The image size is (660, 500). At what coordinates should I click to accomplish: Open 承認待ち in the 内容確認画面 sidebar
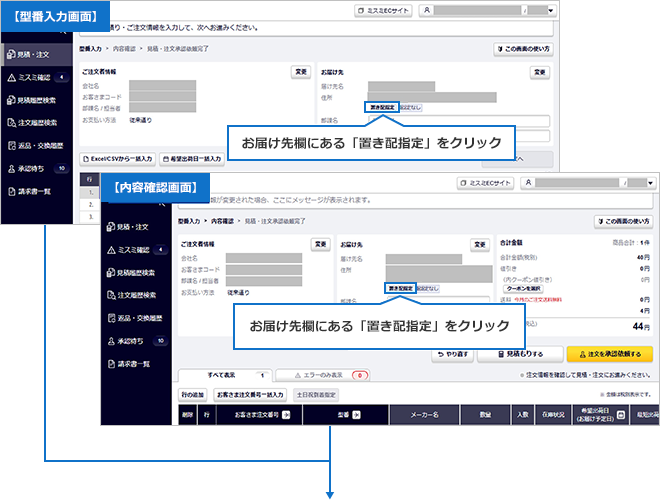click(x=136, y=341)
